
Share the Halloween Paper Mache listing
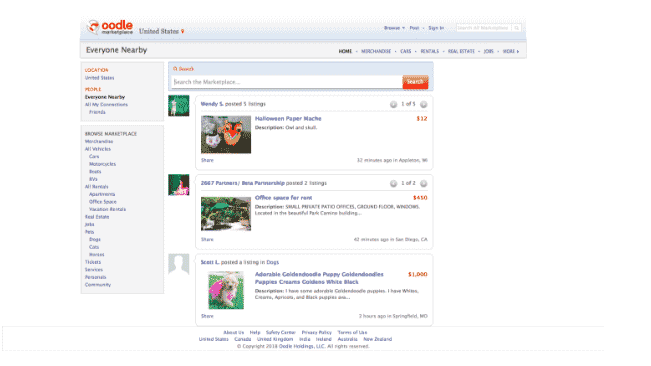coord(207,160)
